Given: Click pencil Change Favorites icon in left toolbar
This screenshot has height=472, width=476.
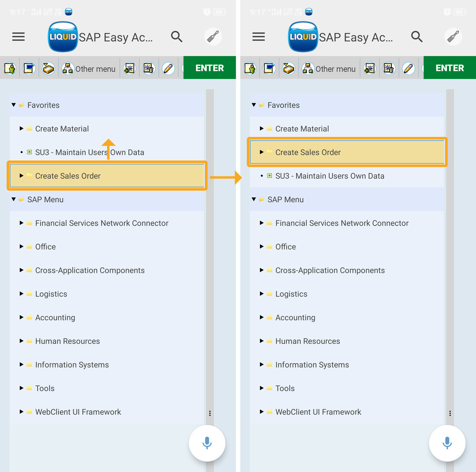Looking at the screenshot, I should (x=168, y=69).
